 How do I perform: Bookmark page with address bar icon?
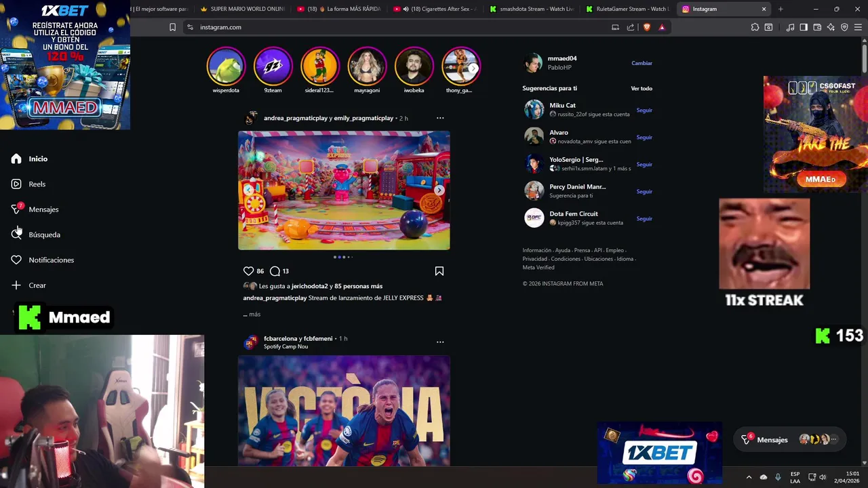point(172,27)
